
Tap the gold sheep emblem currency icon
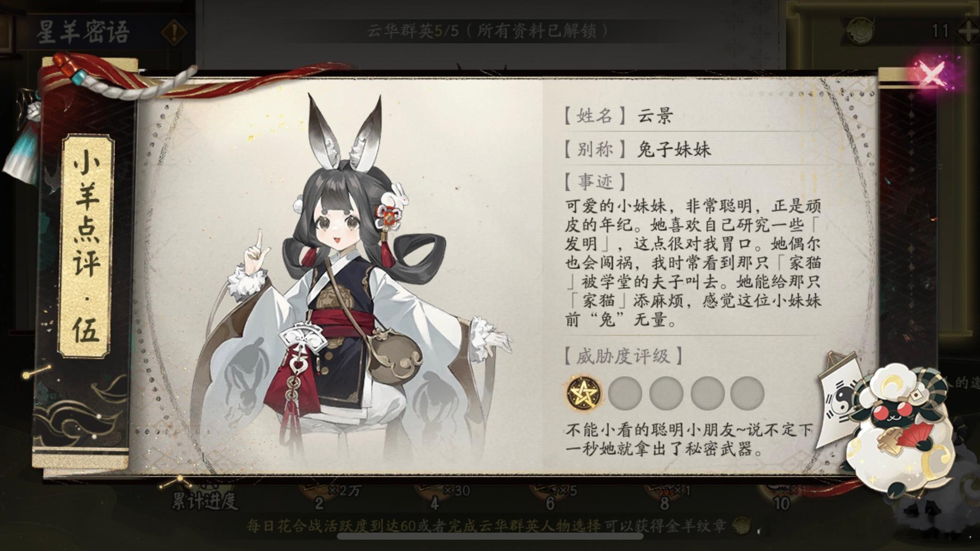[861, 31]
